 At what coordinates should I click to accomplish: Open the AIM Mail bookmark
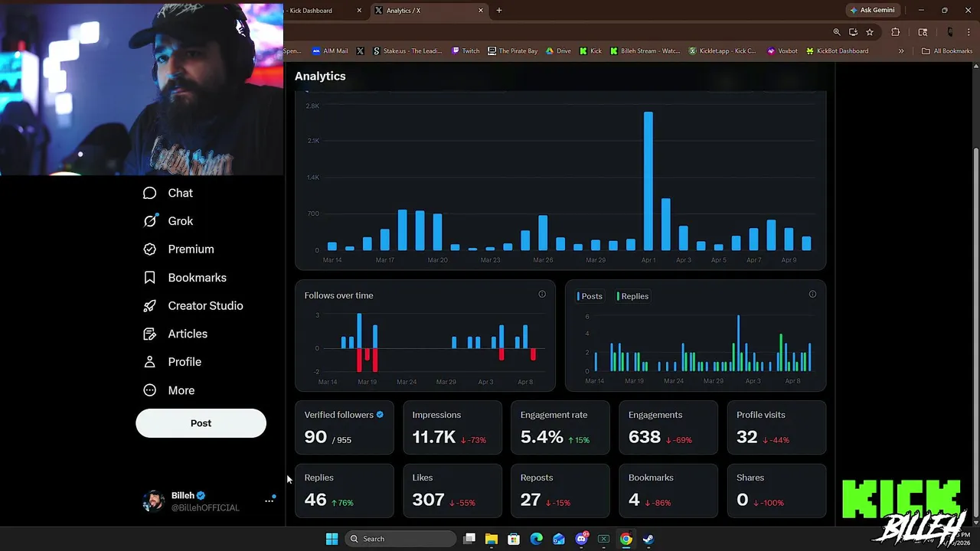(x=330, y=51)
